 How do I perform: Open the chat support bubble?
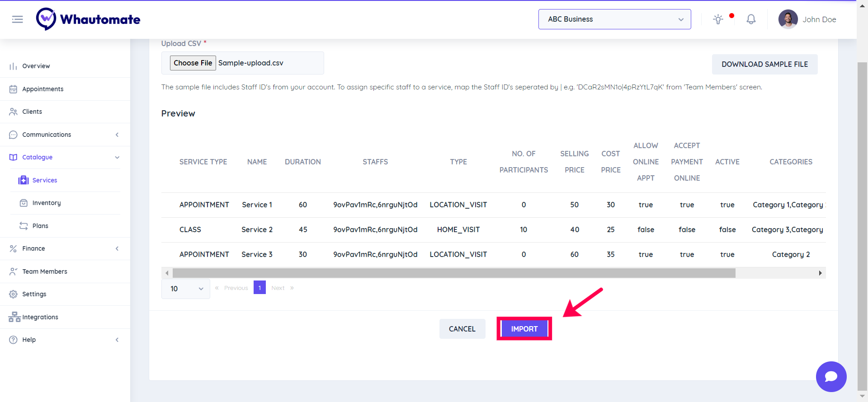[x=831, y=376]
